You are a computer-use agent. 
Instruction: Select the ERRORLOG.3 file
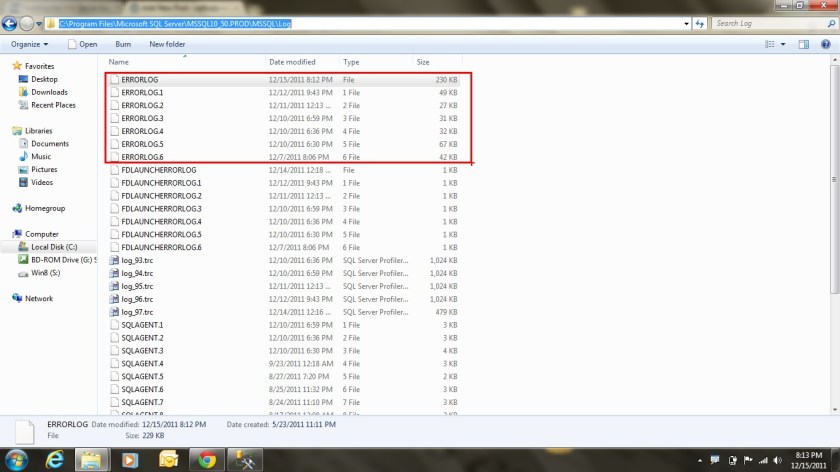click(x=142, y=118)
